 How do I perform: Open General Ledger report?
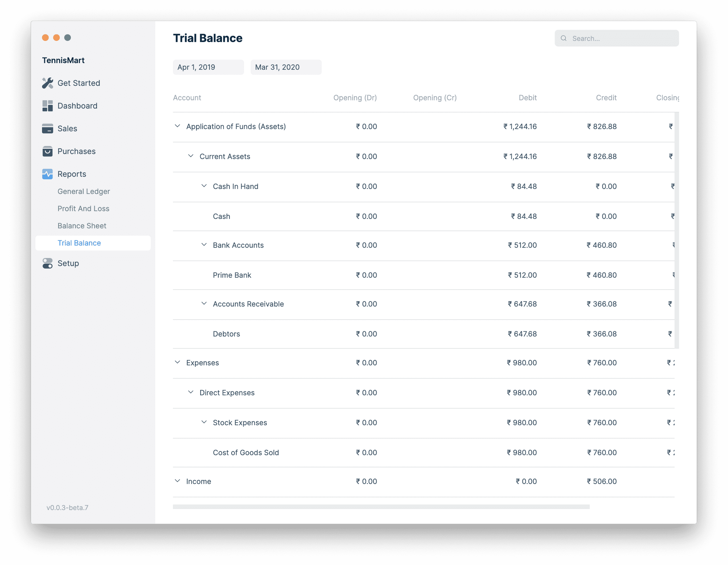pos(83,191)
